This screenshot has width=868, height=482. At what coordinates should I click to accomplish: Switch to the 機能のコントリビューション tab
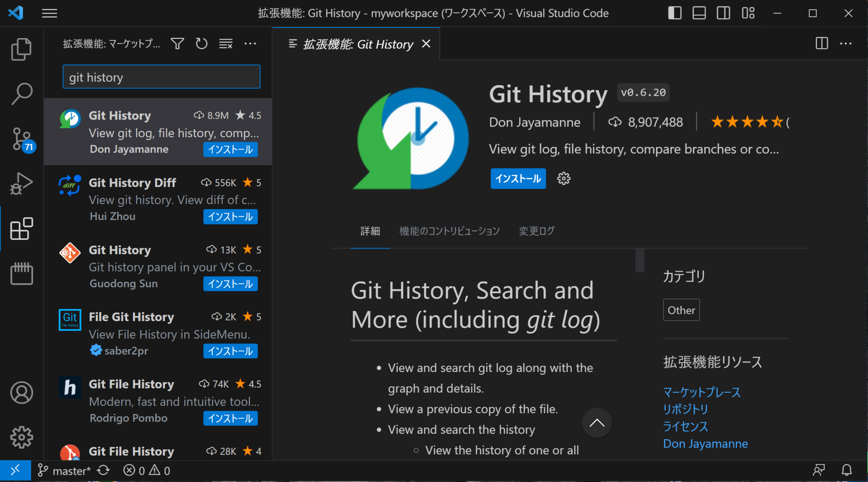pos(449,231)
